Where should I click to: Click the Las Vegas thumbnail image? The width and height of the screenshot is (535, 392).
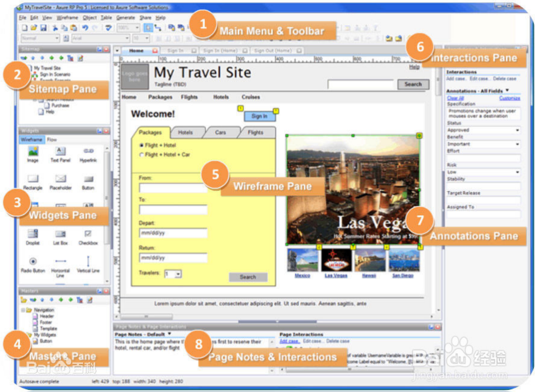click(336, 260)
